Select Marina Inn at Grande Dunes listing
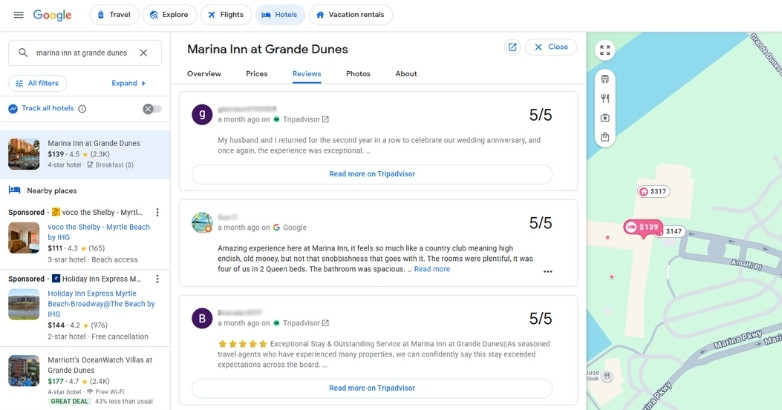This screenshot has height=410, width=782. click(85, 154)
